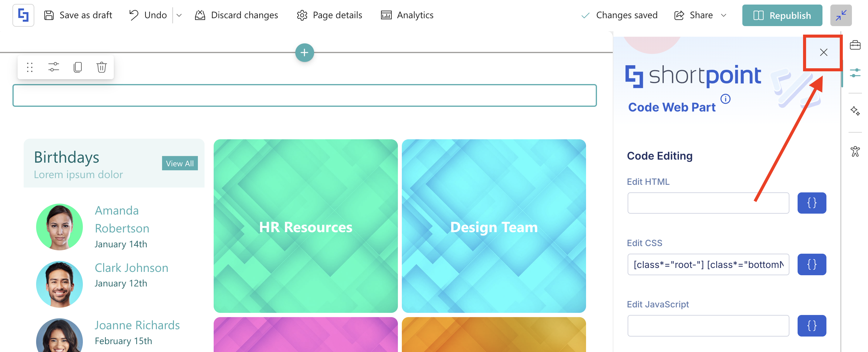
Task: Click the Republish button
Action: click(782, 15)
